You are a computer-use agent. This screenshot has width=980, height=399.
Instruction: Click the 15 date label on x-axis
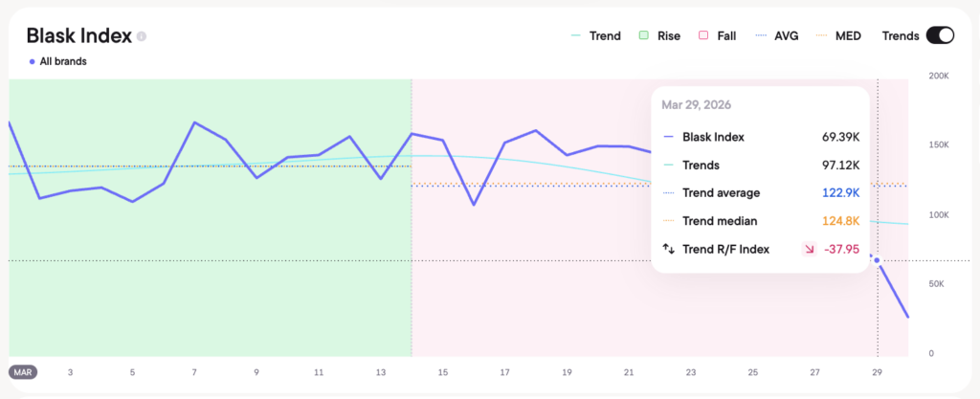442,371
